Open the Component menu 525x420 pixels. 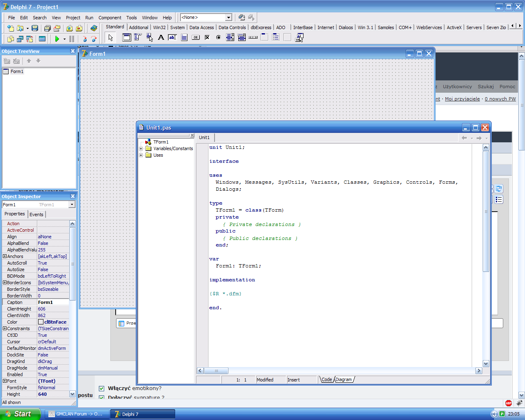(110, 18)
